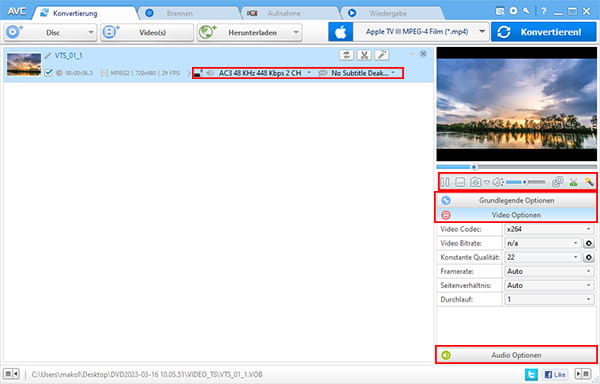
Task: Stop the preview playback
Action: (460, 182)
